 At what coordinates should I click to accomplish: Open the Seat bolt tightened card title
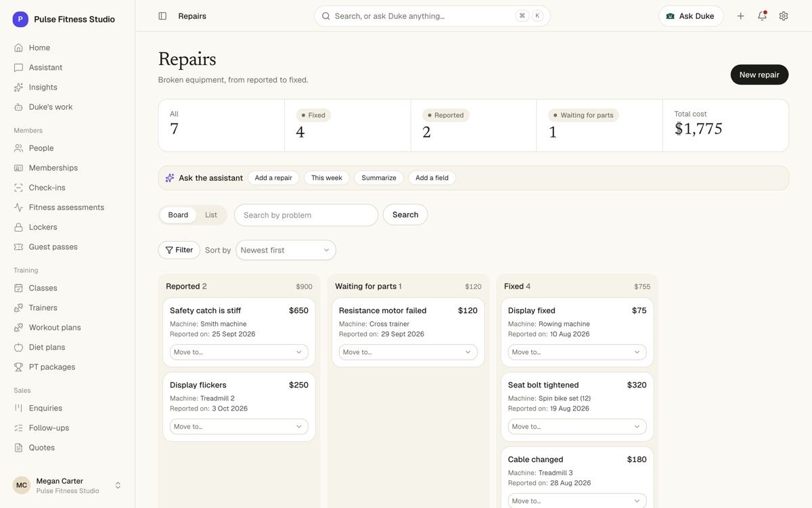(543, 385)
